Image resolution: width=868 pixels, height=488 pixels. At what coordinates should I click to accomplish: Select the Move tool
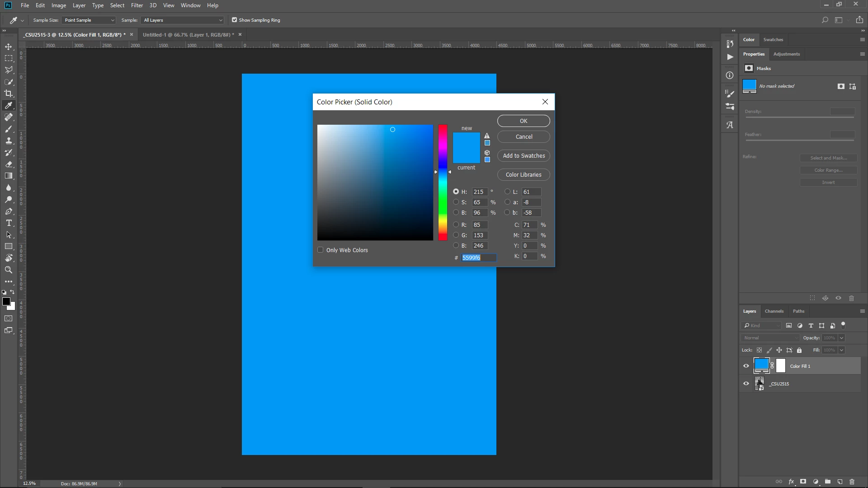(x=9, y=47)
